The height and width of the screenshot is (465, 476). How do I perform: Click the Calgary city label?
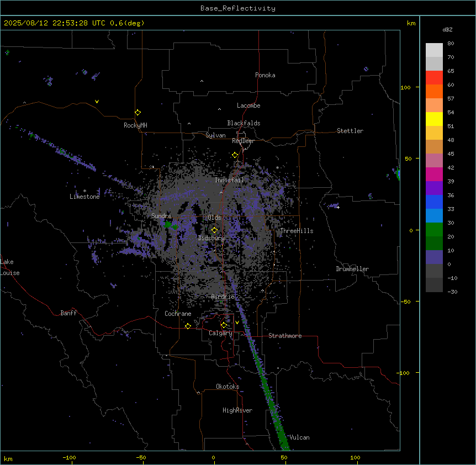tap(220, 333)
